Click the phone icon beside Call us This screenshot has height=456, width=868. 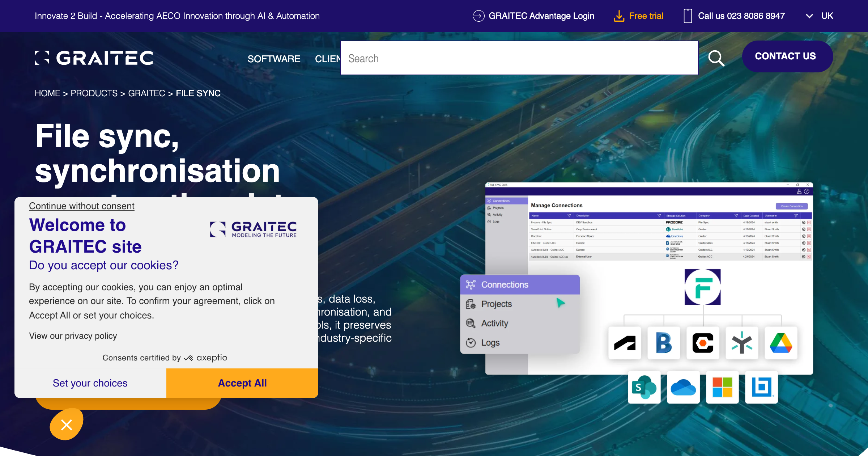coord(688,16)
